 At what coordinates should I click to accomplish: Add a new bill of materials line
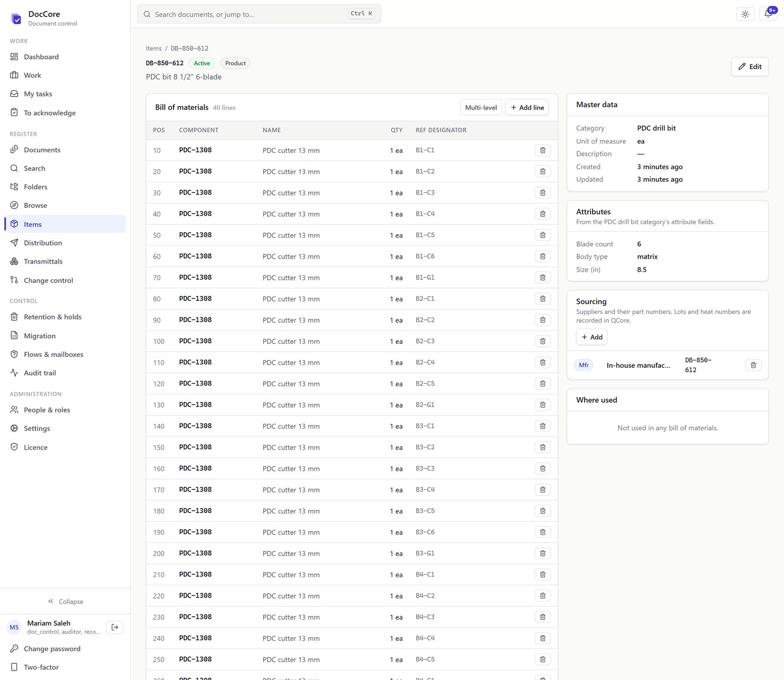[x=527, y=108]
